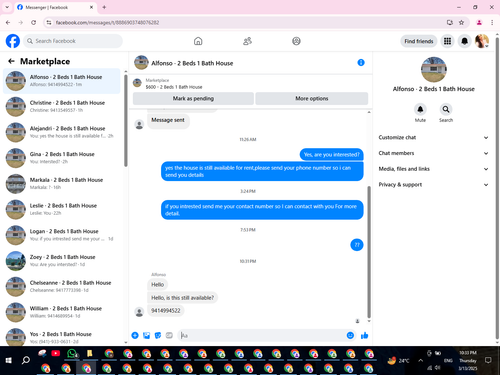Choose a GIF from the composer
500x375 pixels.
pos(169,335)
